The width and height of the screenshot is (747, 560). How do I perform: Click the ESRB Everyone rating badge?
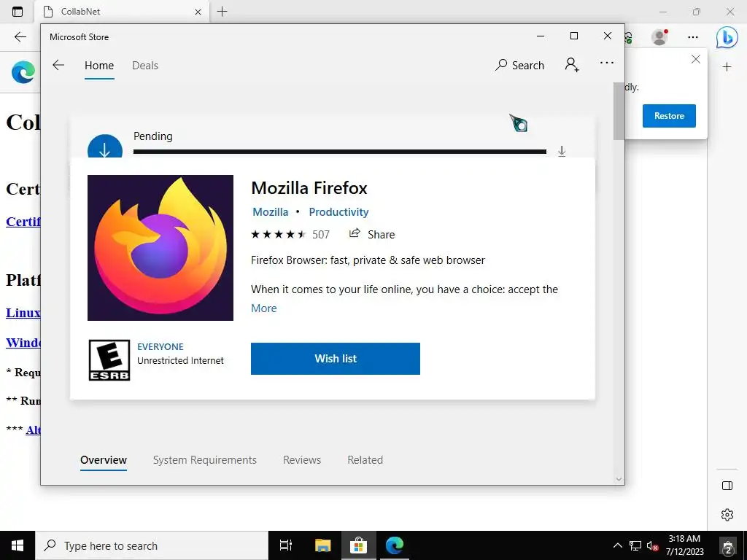[109, 360]
